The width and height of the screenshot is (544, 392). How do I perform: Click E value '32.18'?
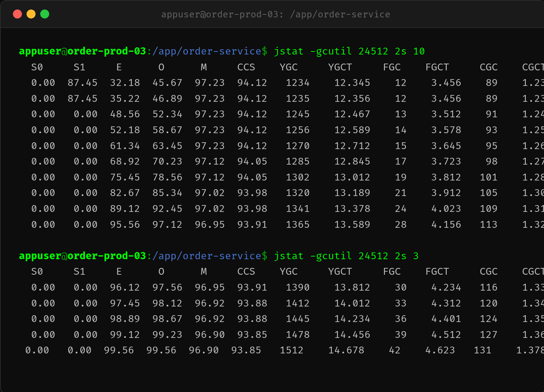[x=125, y=82]
